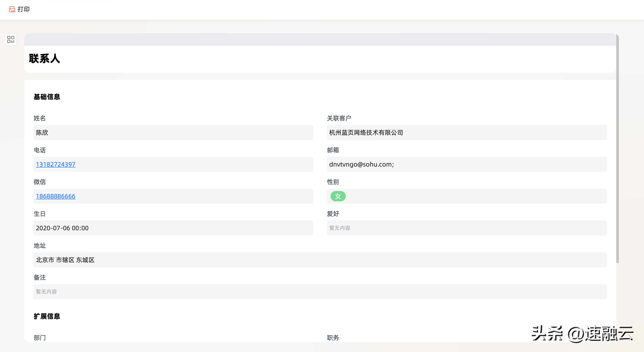The image size is (644, 352).
Task: Click the 部门 field label
Action: pos(39,338)
